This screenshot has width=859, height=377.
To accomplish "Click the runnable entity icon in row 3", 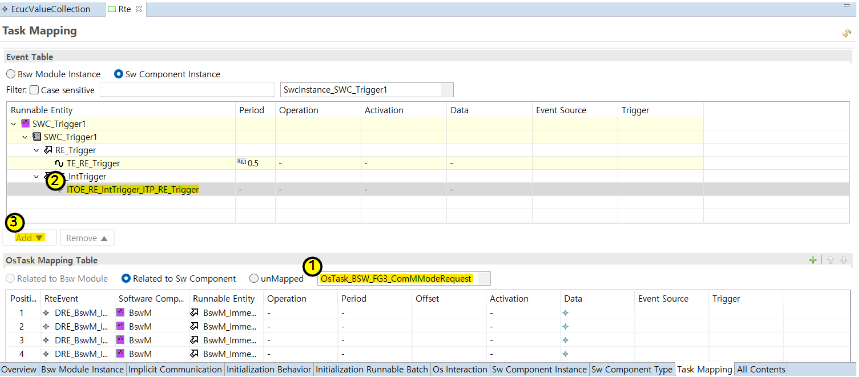I will [195, 340].
